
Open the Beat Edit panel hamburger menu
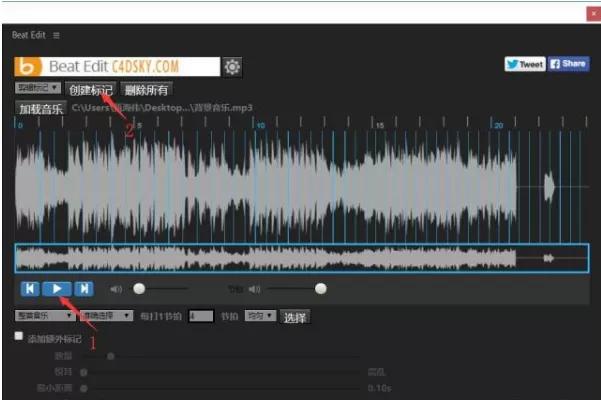[x=56, y=35]
